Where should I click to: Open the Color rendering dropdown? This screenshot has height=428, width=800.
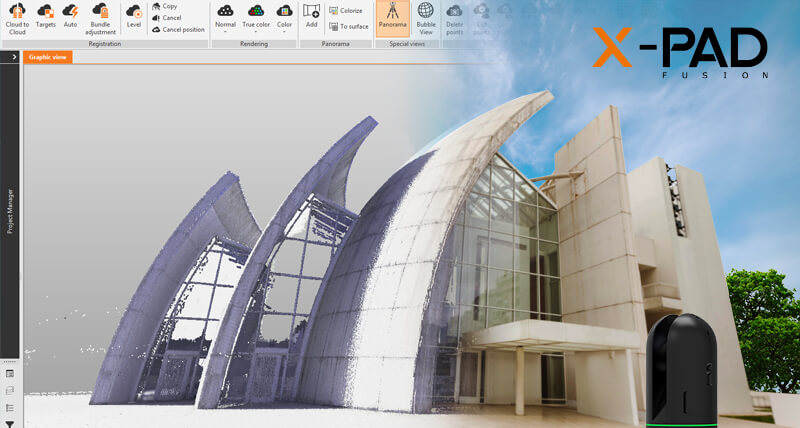[x=284, y=18]
